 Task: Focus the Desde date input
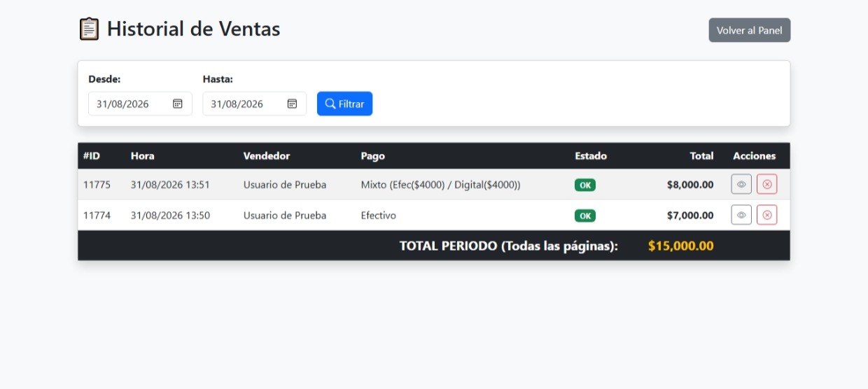pos(140,104)
